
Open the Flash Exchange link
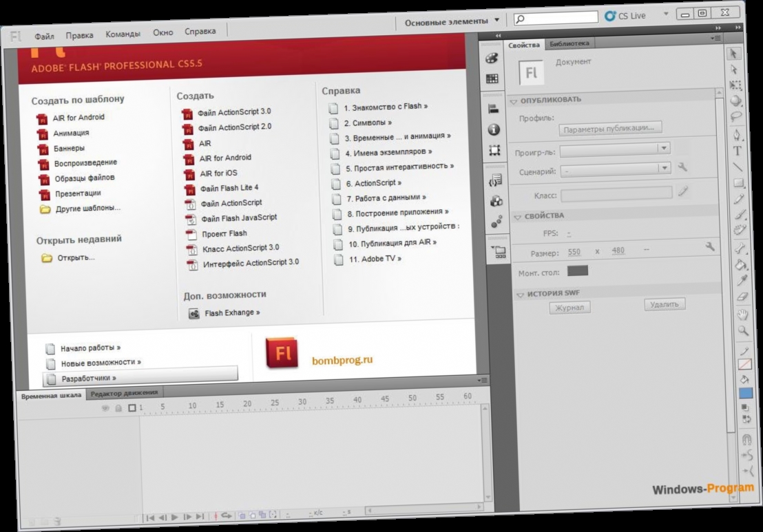click(x=232, y=312)
